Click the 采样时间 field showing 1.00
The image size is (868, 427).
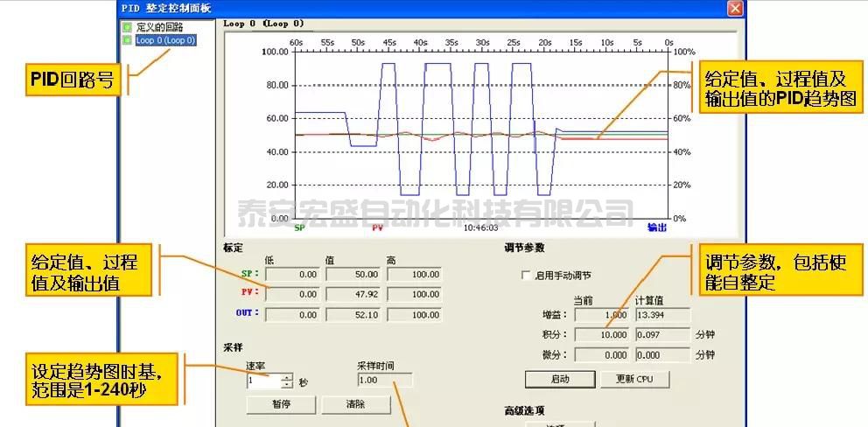pos(385,381)
